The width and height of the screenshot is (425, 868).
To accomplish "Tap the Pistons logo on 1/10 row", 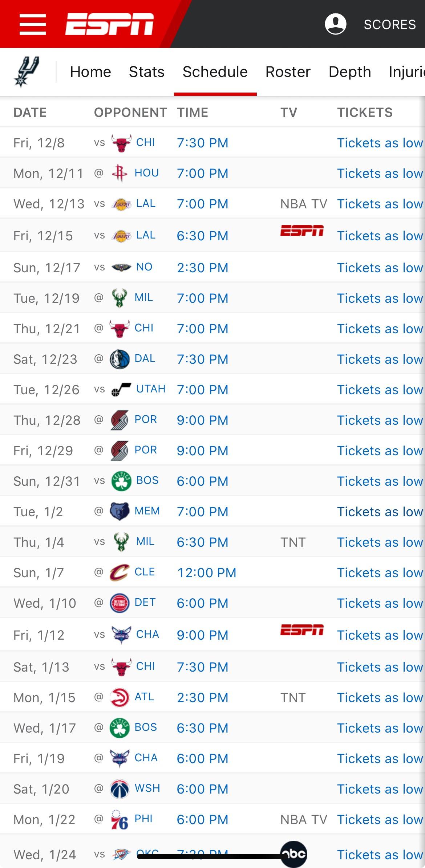I will [120, 603].
